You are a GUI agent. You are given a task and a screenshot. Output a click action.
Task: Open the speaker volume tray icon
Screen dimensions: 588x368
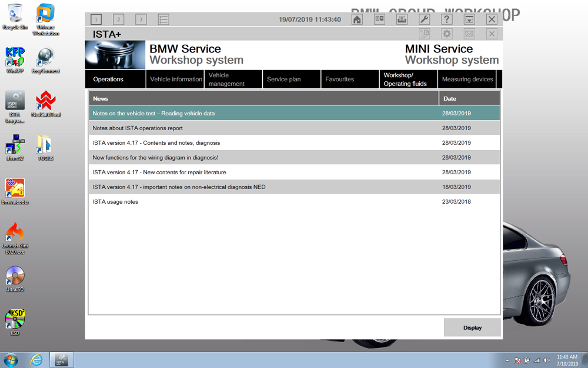547,360
